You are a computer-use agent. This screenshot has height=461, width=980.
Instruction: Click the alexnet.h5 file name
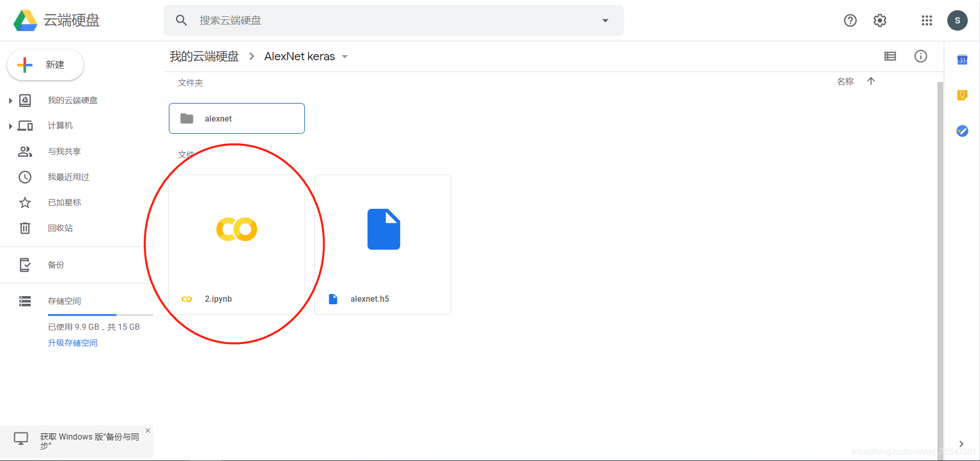pos(370,299)
